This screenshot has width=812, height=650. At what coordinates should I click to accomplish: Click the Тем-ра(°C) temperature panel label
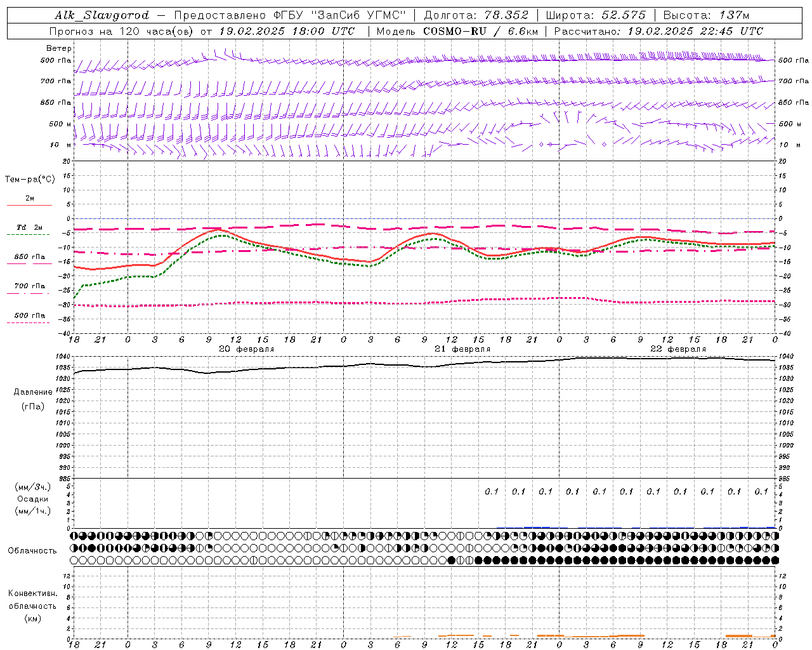pyautogui.click(x=30, y=180)
